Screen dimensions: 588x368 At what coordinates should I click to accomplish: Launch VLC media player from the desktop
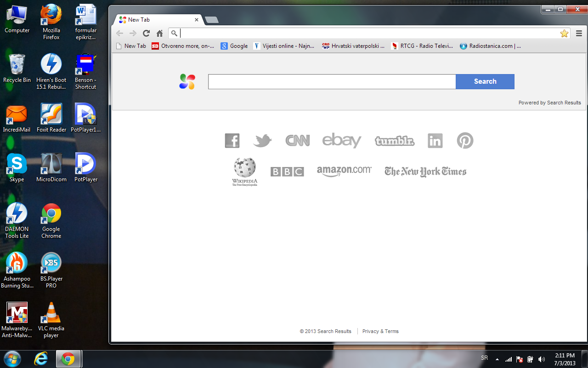pyautogui.click(x=51, y=320)
